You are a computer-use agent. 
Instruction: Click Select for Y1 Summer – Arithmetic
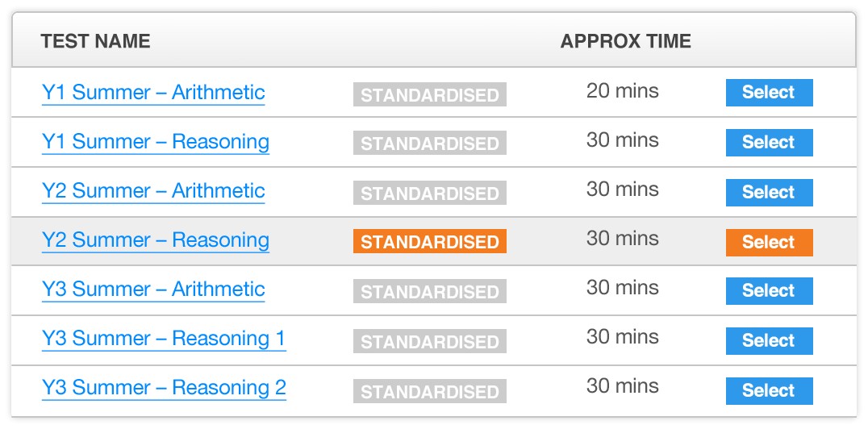(x=769, y=93)
